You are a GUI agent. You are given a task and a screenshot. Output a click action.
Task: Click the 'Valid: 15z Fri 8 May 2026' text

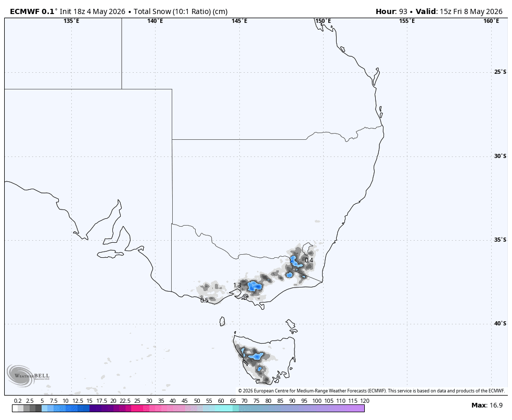459,11
